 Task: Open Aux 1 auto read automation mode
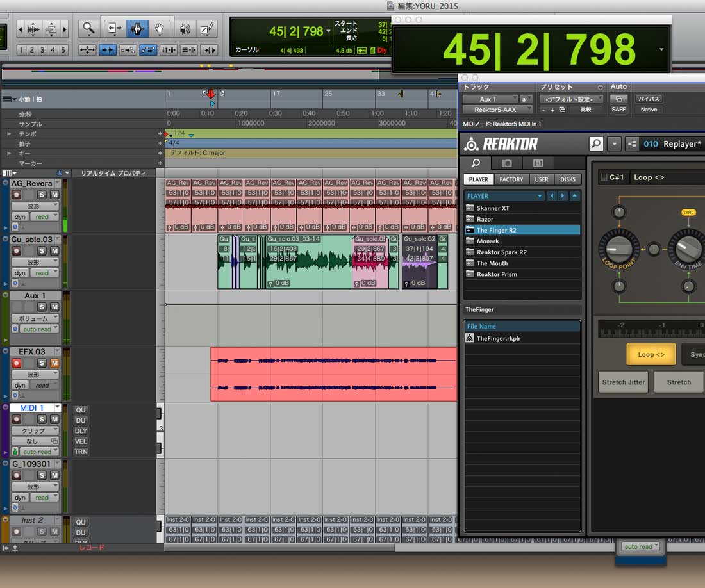[x=39, y=329]
